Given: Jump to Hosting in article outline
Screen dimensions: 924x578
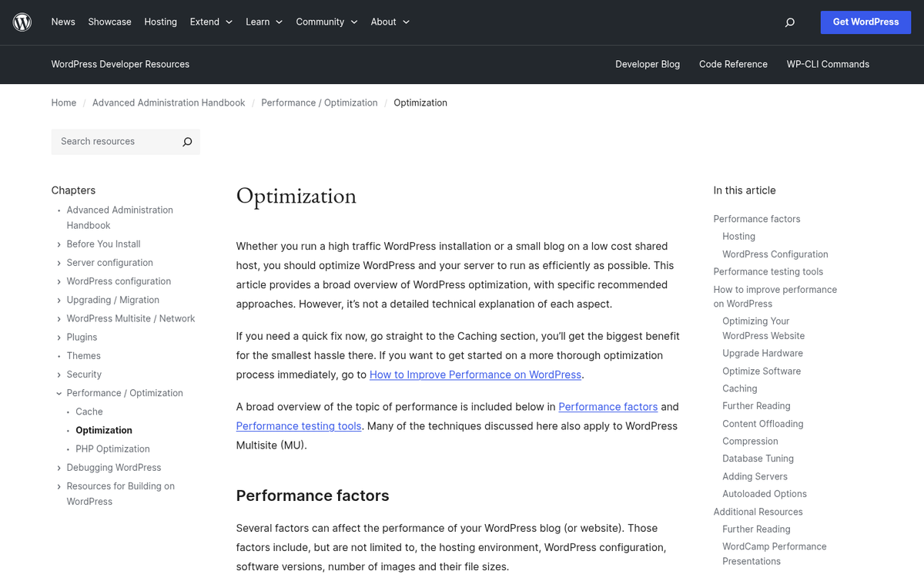Looking at the screenshot, I should pos(738,237).
